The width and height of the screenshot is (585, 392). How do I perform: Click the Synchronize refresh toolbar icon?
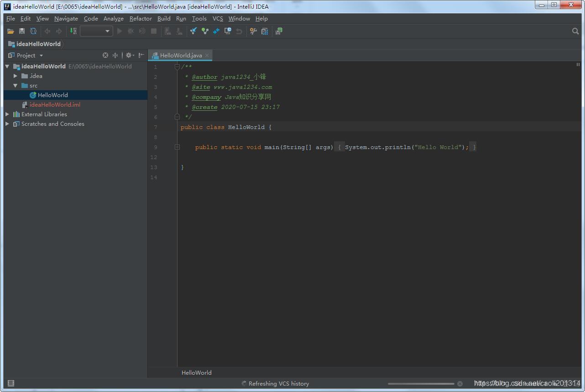(x=33, y=31)
